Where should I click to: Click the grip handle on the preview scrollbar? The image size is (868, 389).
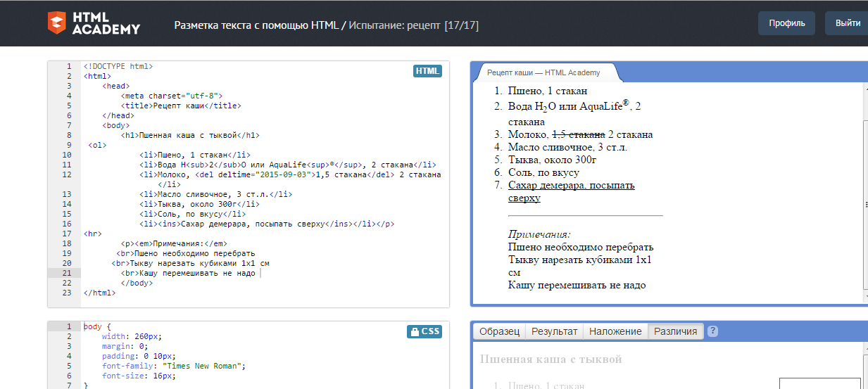coord(864,205)
